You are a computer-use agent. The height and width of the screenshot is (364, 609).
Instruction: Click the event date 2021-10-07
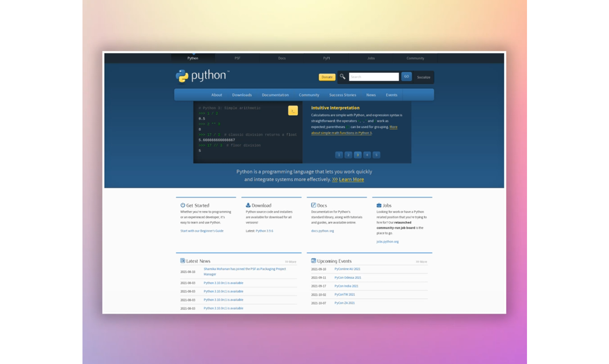pos(318,303)
